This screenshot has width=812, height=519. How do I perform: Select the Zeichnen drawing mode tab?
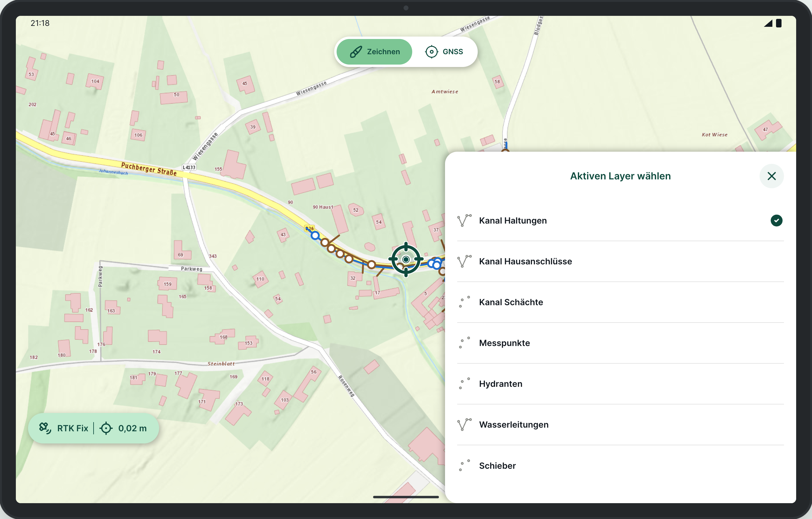(x=374, y=51)
